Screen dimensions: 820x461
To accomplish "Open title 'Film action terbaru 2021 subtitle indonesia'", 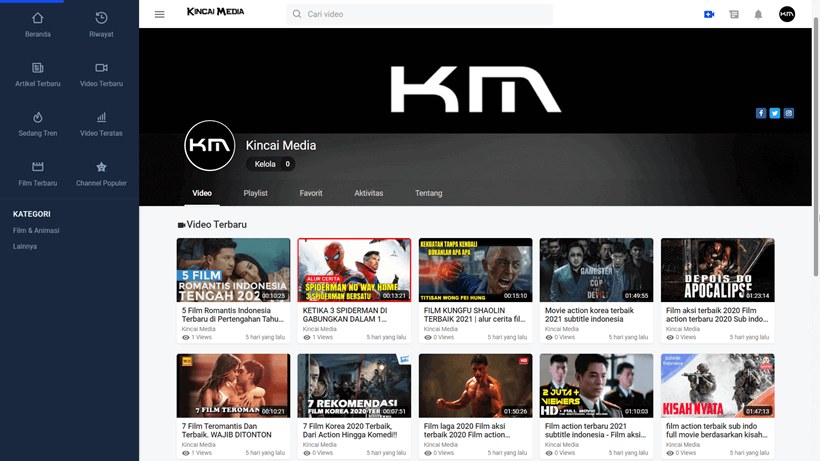I will click(x=595, y=430).
